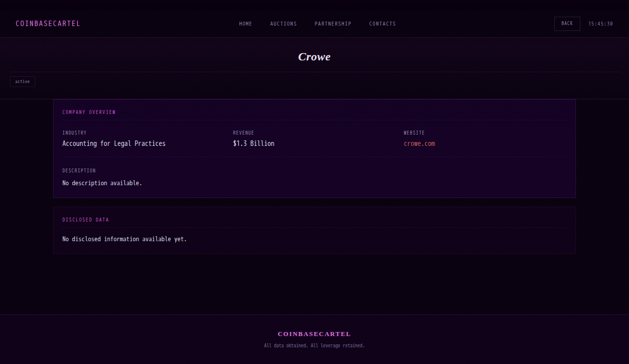This screenshot has width=629, height=364.
Task: Click the WEBSITE field label
Action: (414, 133)
